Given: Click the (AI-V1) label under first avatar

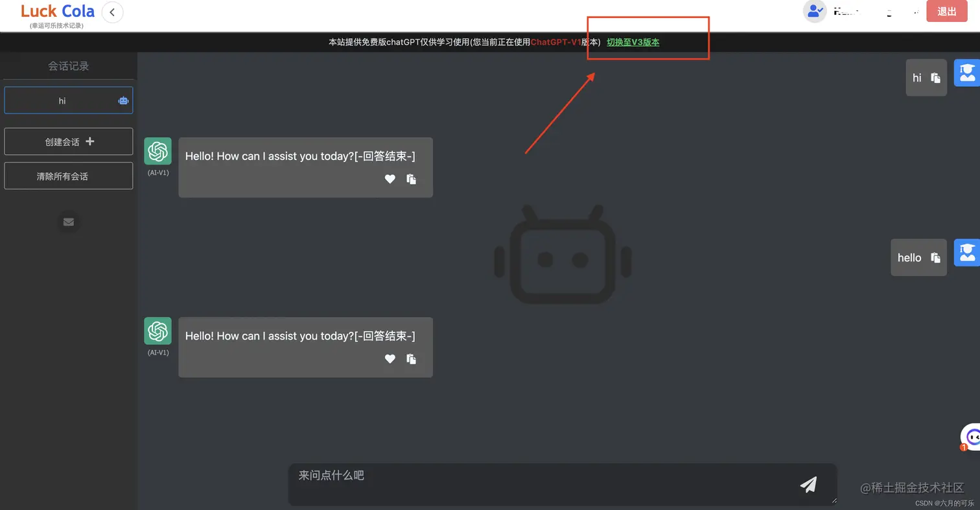Looking at the screenshot, I should point(158,173).
